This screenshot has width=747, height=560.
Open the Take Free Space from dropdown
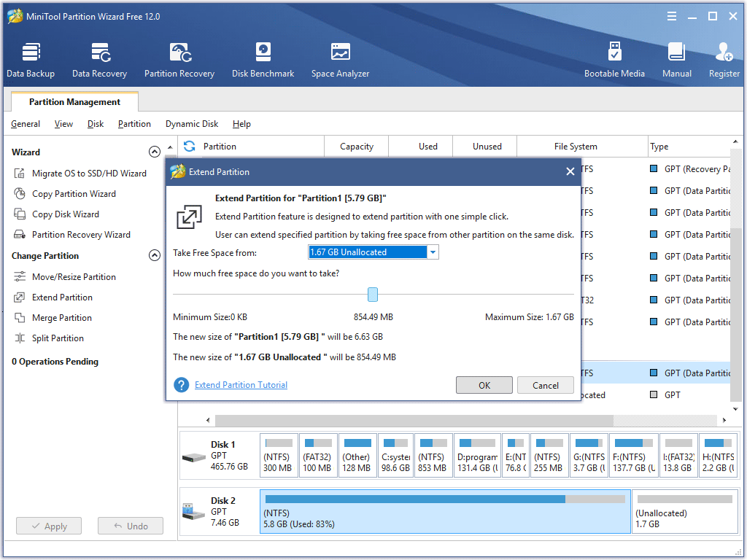433,252
